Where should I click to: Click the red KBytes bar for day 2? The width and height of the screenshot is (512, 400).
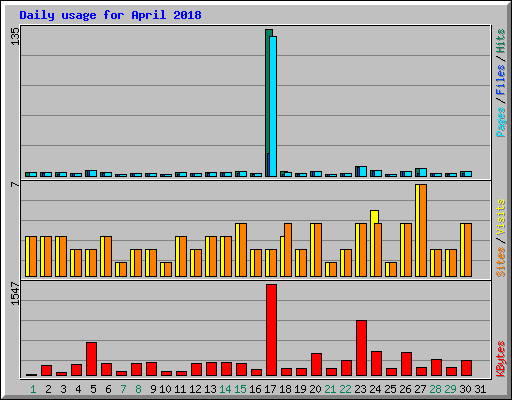[46, 371]
